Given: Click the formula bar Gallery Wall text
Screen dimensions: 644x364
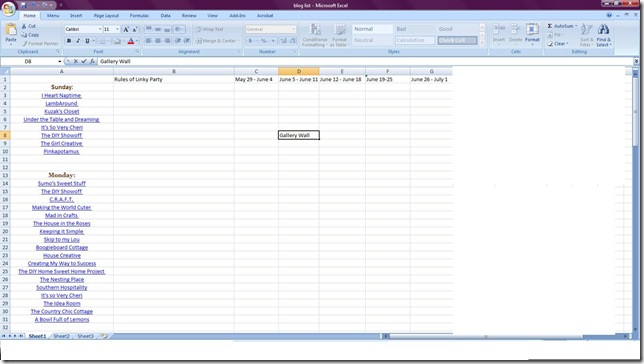Looking at the screenshot, I should (115, 61).
